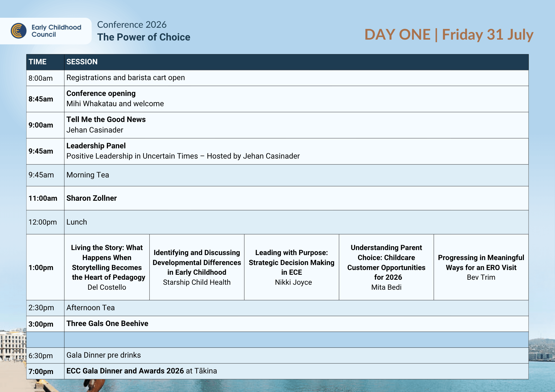Open the 'Tell Me the Good News' session
This screenshot has width=555, height=392.
click(106, 119)
